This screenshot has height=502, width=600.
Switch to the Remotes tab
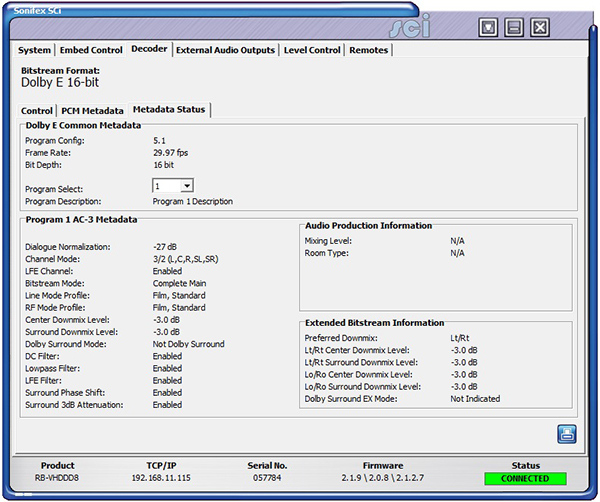(368, 50)
